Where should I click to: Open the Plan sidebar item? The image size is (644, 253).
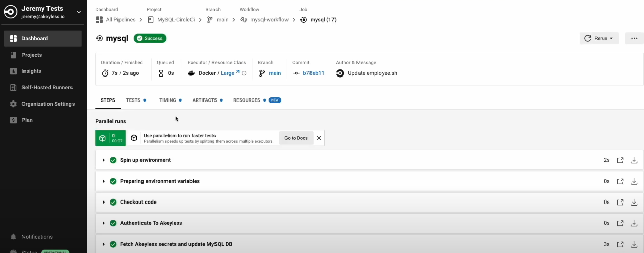pos(43,120)
